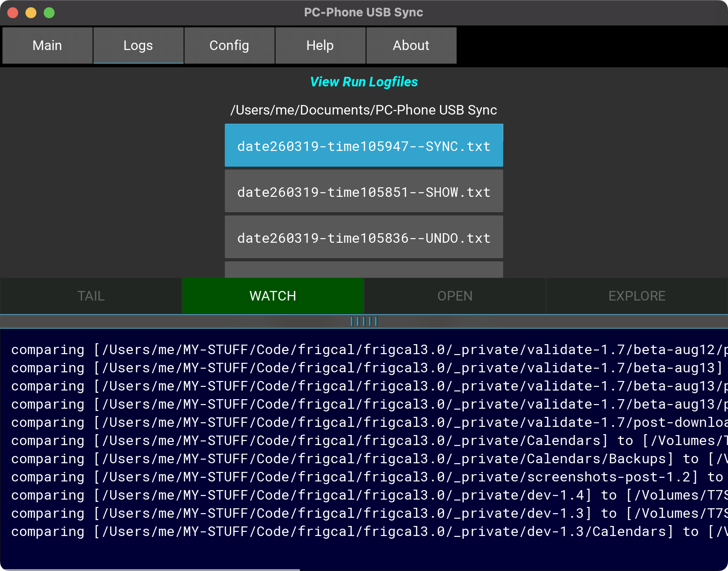
Task: Select the date260319-time105851--SHOW.txt logfile
Action: (x=364, y=192)
